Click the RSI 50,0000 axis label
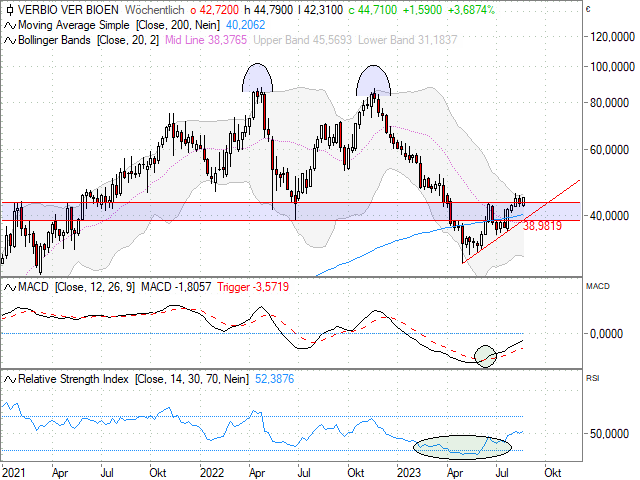The image size is (640, 480). (x=609, y=434)
